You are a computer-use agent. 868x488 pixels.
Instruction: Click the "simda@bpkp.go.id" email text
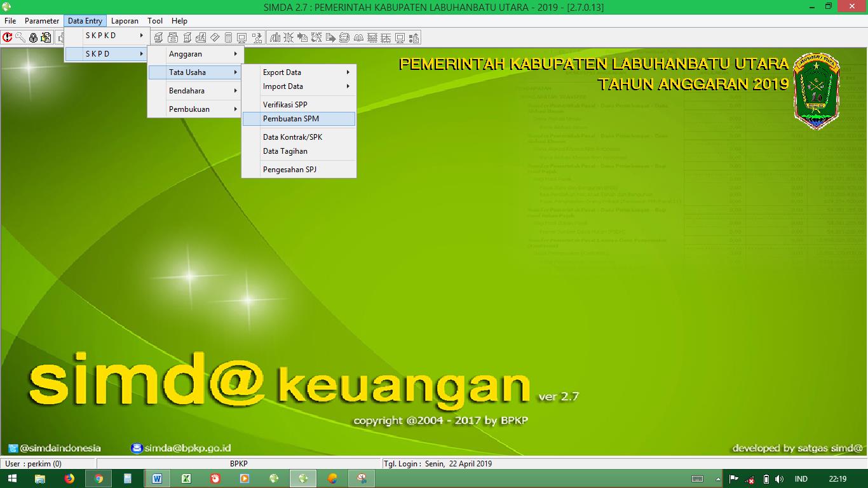[187, 448]
